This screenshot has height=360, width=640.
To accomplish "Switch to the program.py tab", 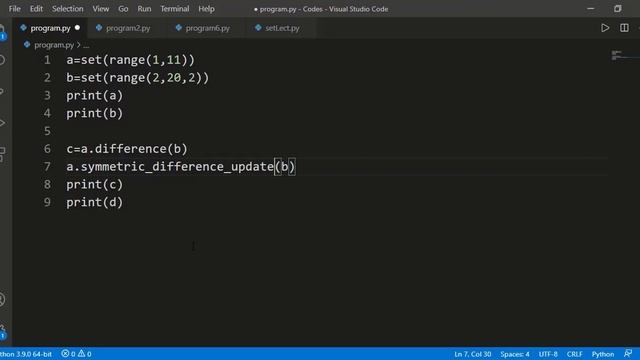I will (50, 28).
